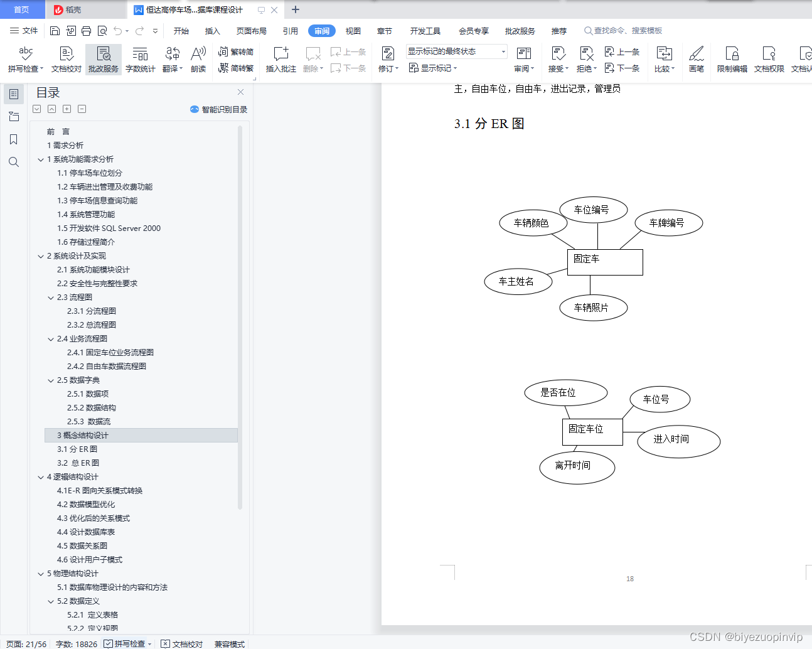The width and height of the screenshot is (812, 649).
Task: Open the 文件 menu
Action: [x=24, y=31]
